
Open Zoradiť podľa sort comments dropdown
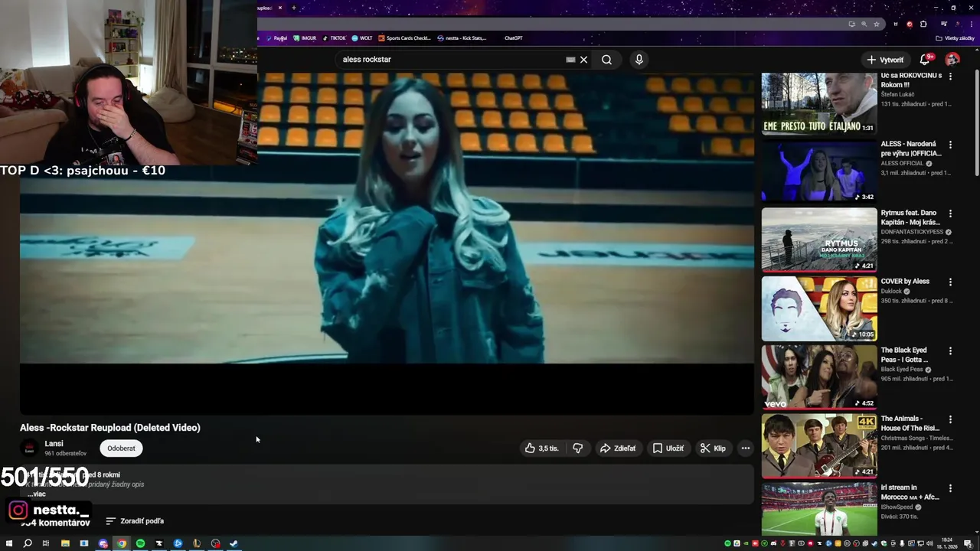pyautogui.click(x=135, y=521)
